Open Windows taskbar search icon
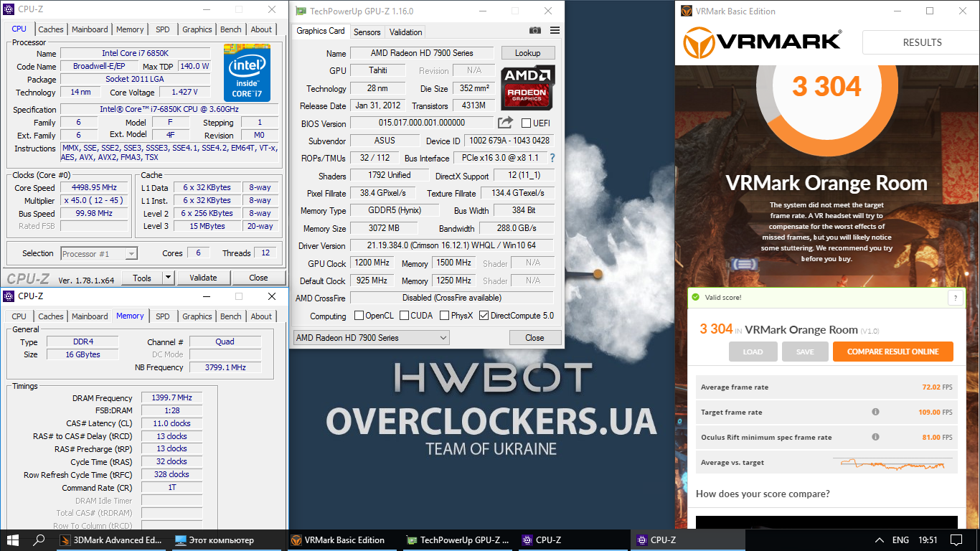Image resolution: width=980 pixels, height=551 pixels. [x=39, y=540]
